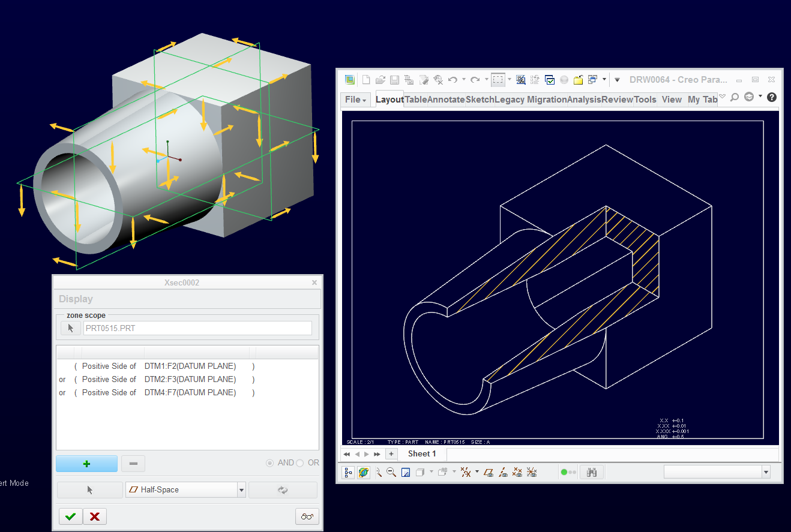Viewport: 791px width, 532px height.
Task: Select the OR radio button
Action: 300,463
